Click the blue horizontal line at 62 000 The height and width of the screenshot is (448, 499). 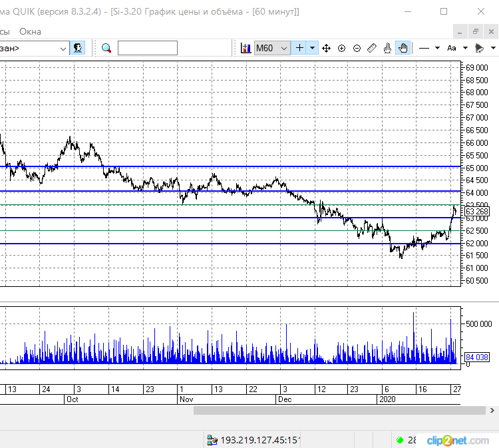[x=230, y=244]
